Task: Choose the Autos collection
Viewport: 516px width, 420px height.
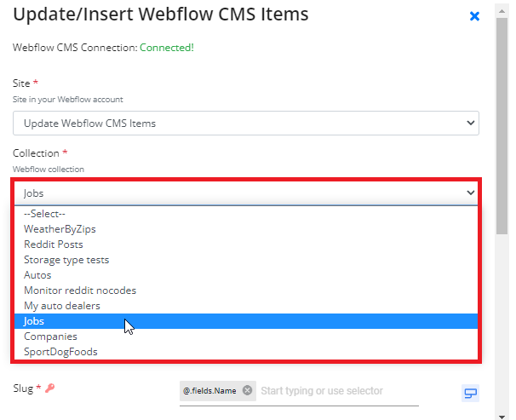Action: (246, 275)
